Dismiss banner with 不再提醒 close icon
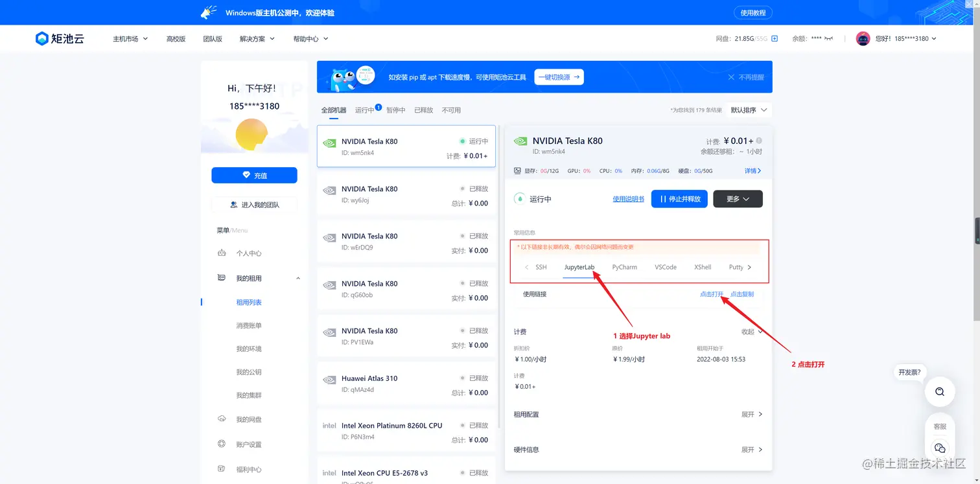Screen dimensions: 980x484 [731, 77]
